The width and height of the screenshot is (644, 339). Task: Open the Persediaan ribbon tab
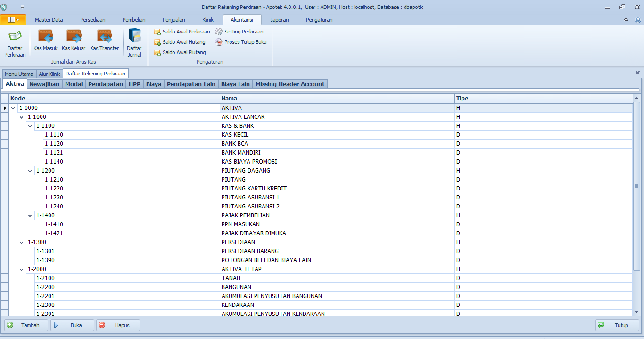[x=93, y=20]
